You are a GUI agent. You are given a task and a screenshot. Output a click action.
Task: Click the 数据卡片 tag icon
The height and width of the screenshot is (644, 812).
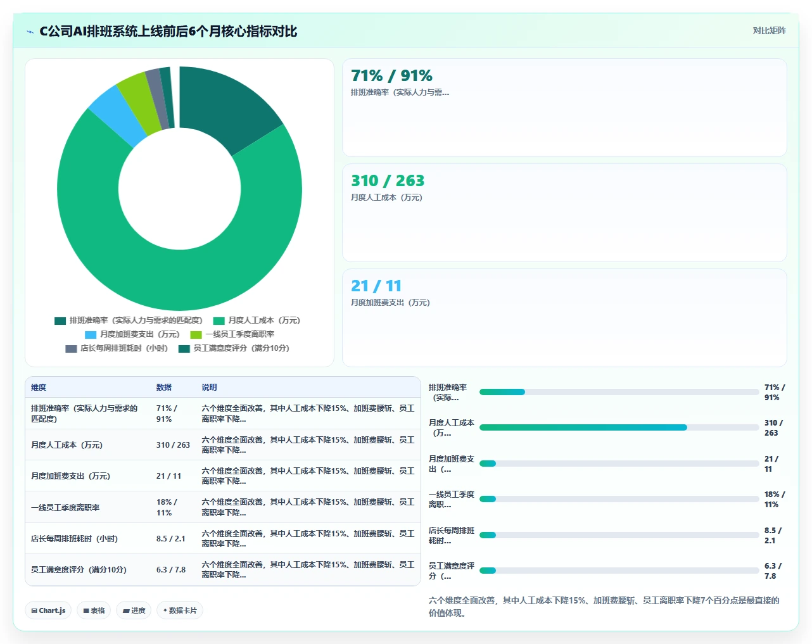tap(165, 610)
